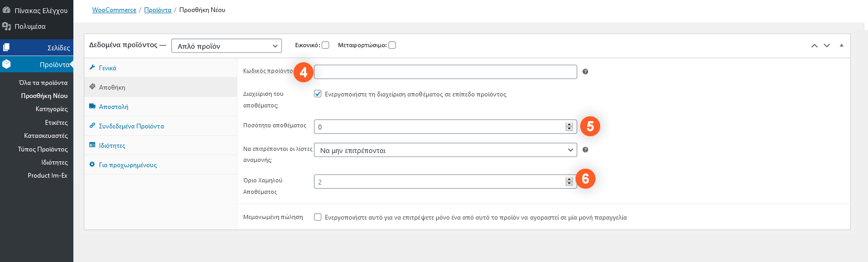
Task: Move product data panel down arrow
Action: [827, 46]
